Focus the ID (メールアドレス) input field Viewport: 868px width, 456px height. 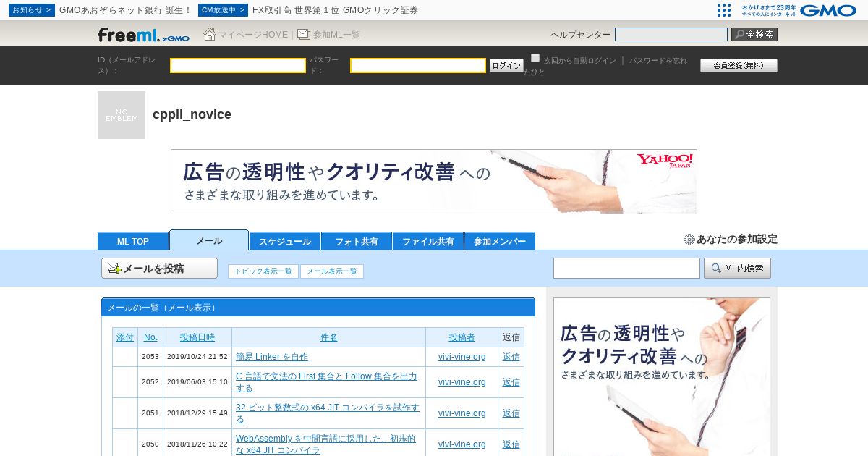pos(238,65)
